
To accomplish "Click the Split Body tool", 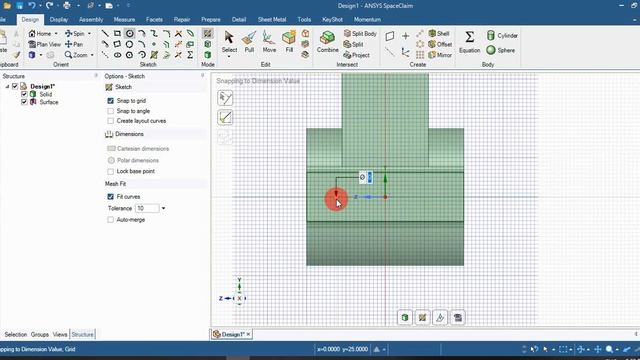I will [x=360, y=33].
